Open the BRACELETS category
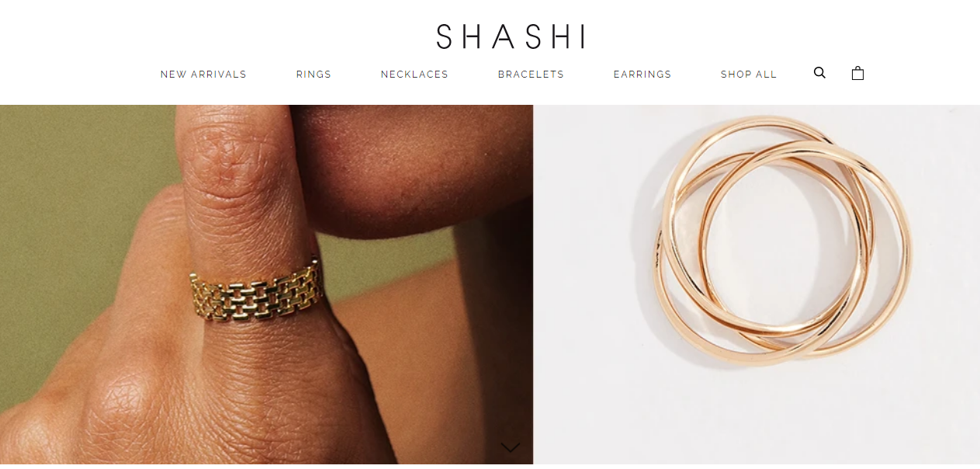Viewport: 980px width, 469px height. [531, 75]
